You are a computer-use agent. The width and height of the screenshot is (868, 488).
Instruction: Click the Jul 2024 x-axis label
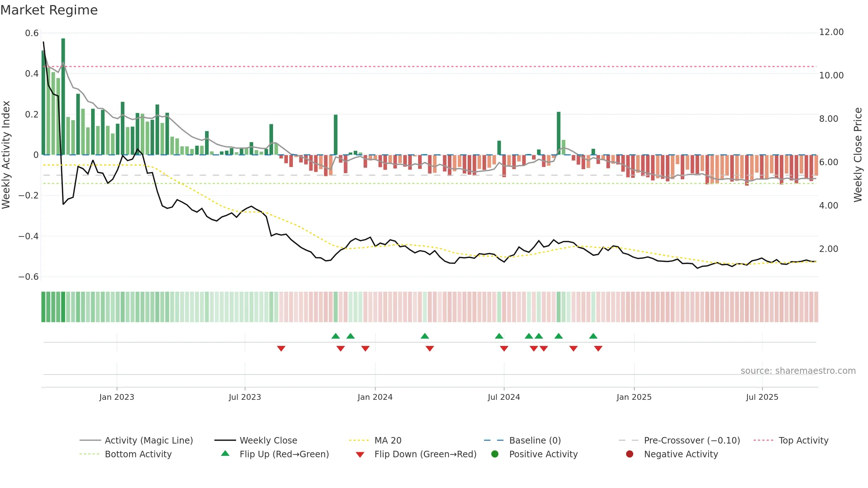(504, 397)
